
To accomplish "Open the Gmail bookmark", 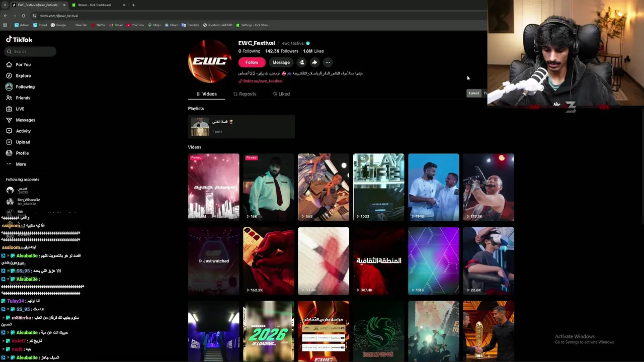I will (116, 25).
